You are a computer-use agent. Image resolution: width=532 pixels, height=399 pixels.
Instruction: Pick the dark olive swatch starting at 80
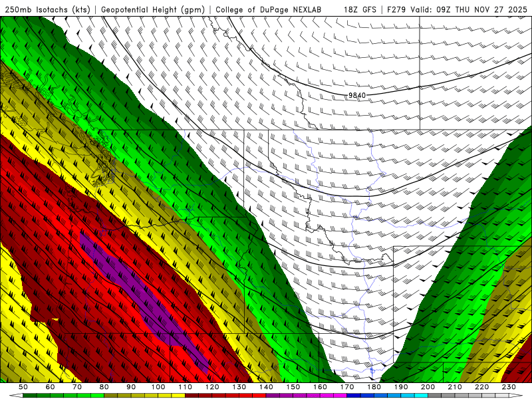(111, 395)
